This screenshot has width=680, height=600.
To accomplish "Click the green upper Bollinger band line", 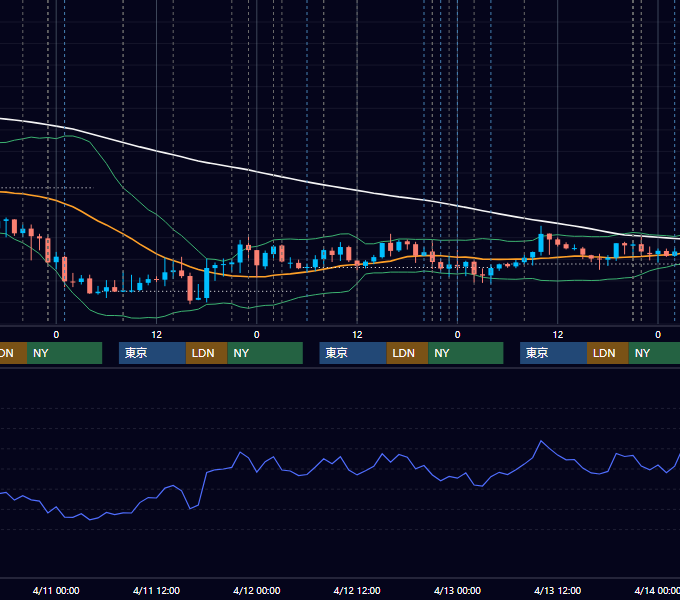I will pyautogui.click(x=123, y=188).
